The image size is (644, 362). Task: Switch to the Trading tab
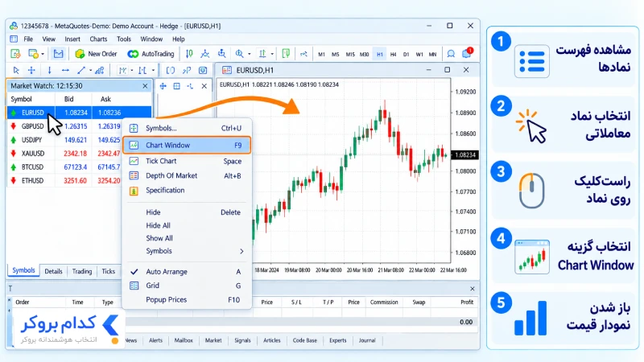point(82,271)
